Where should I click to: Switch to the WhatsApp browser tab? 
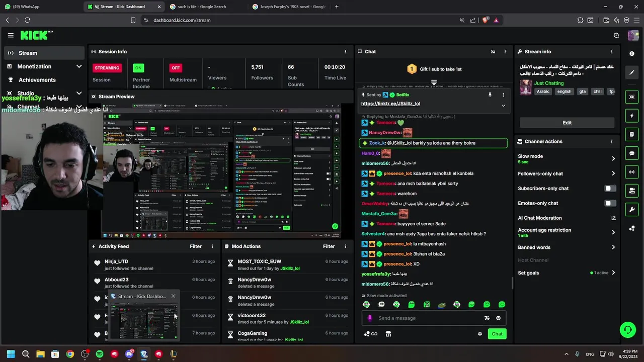pyautogui.click(x=41, y=7)
